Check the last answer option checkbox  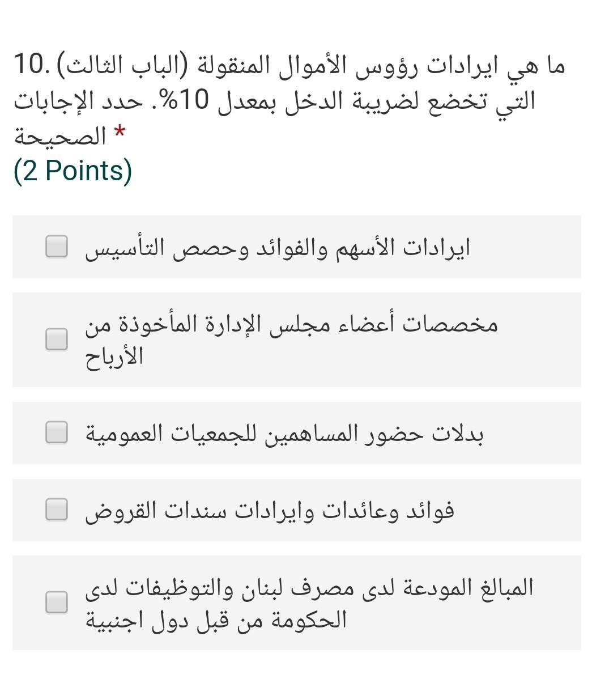(56, 603)
